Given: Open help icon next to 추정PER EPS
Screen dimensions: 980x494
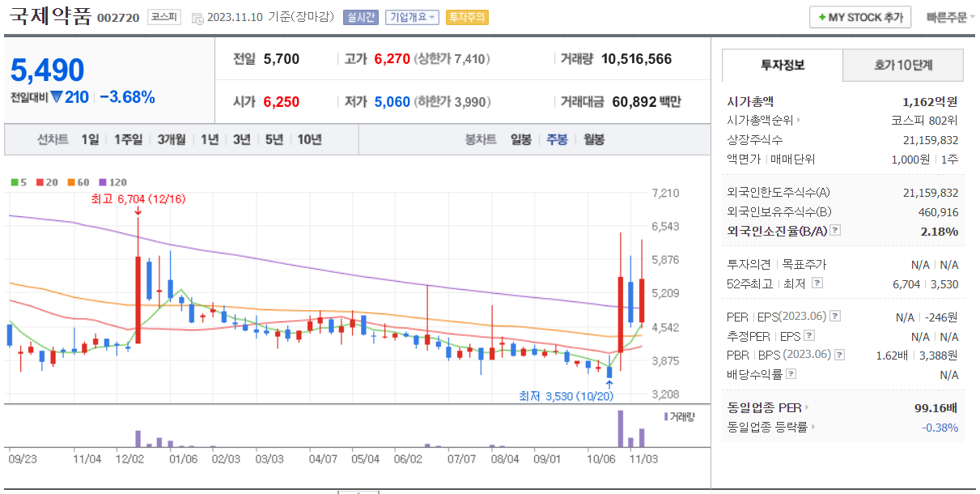Looking at the screenshot, I should coord(809,335).
